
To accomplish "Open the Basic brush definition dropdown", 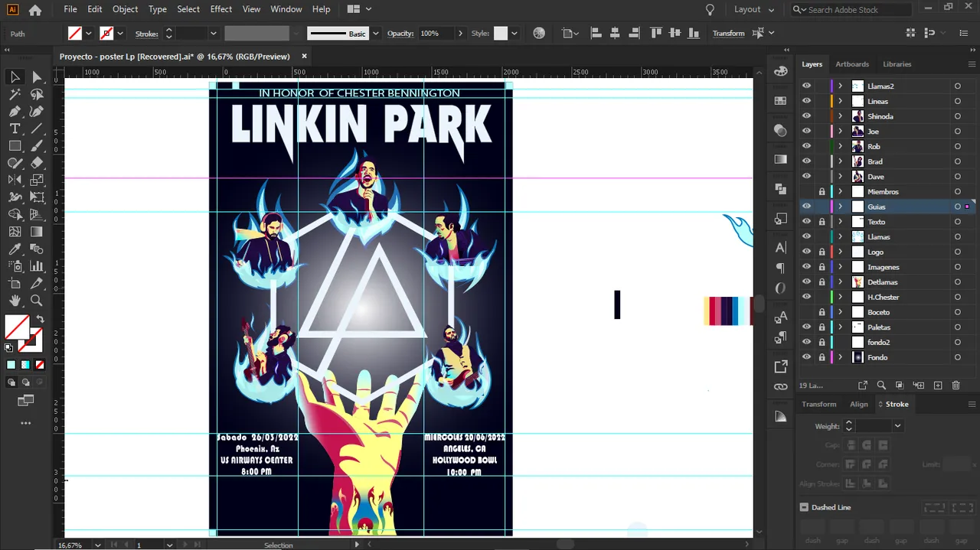I will (375, 34).
